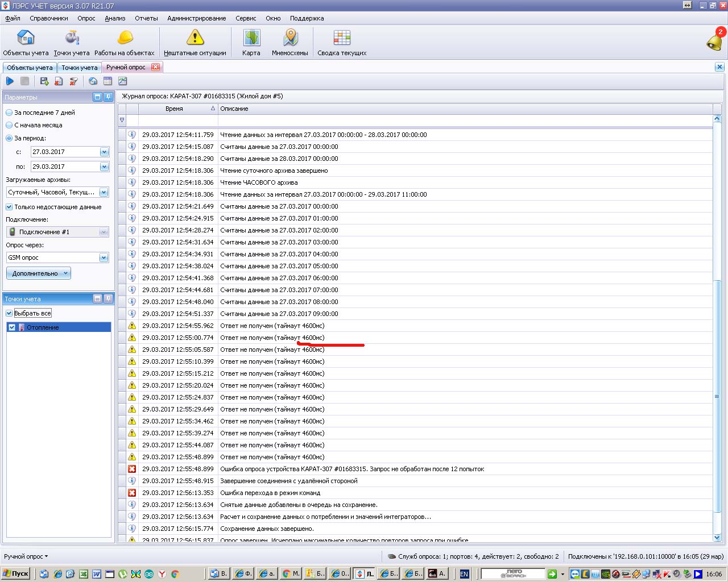The width and height of the screenshot is (728, 582).
Task: Click error icon of 'Ошибка опроса устройства' row
Action: tap(132, 469)
